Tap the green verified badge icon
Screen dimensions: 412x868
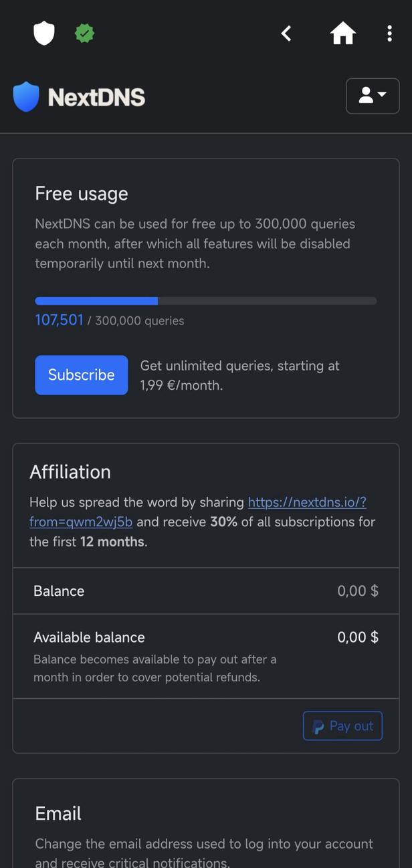pyautogui.click(x=84, y=33)
